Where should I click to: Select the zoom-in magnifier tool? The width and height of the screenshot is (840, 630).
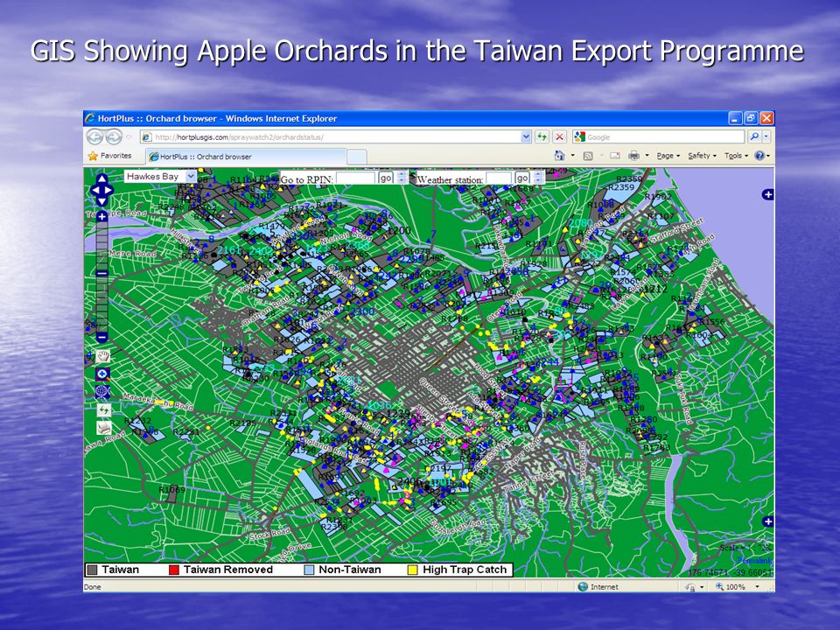[x=103, y=374]
